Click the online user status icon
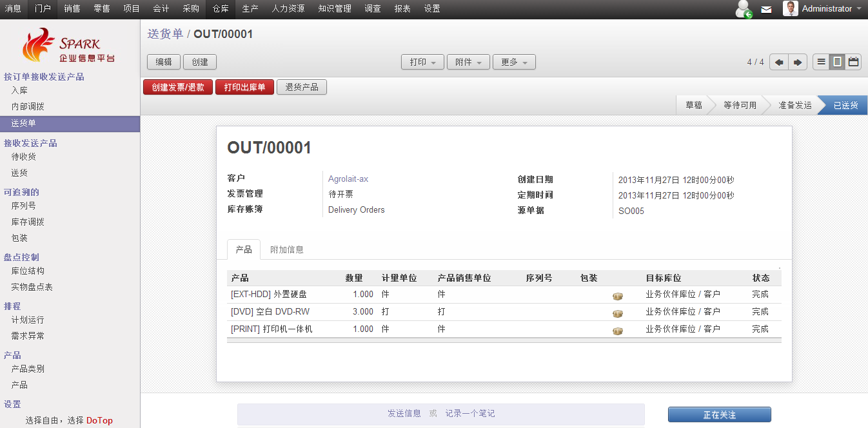Image resolution: width=868 pixels, height=428 pixels. (744, 10)
